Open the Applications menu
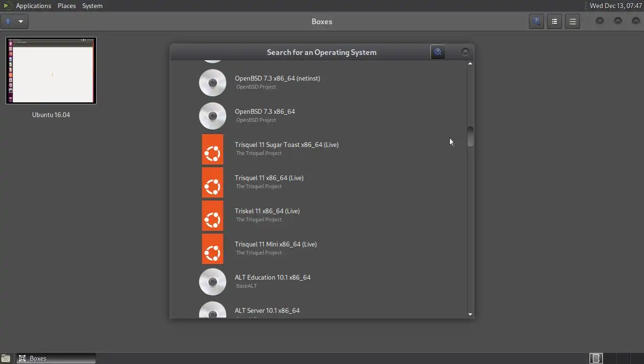This screenshot has width=644, height=364. [33, 6]
